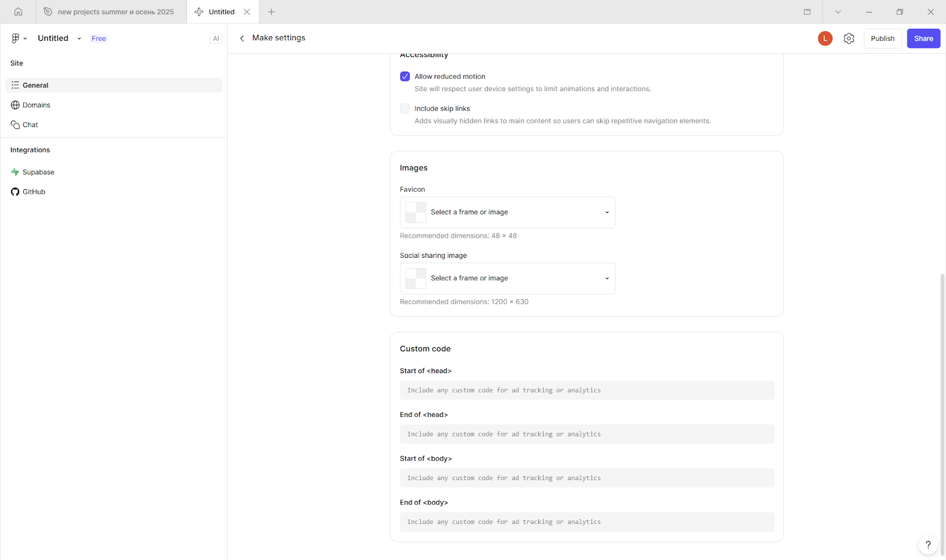The height and width of the screenshot is (560, 946).
Task: Click the End of body code field
Action: 587,522
